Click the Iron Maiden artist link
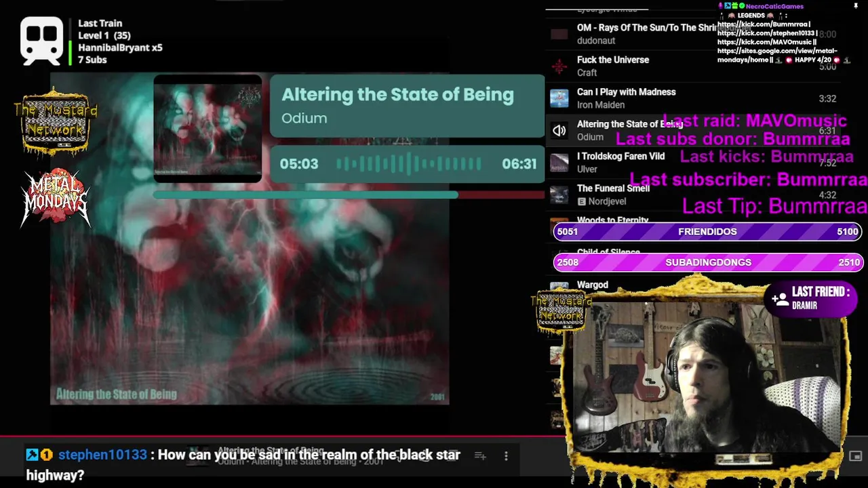Screen dimensions: 868x488 point(600,105)
